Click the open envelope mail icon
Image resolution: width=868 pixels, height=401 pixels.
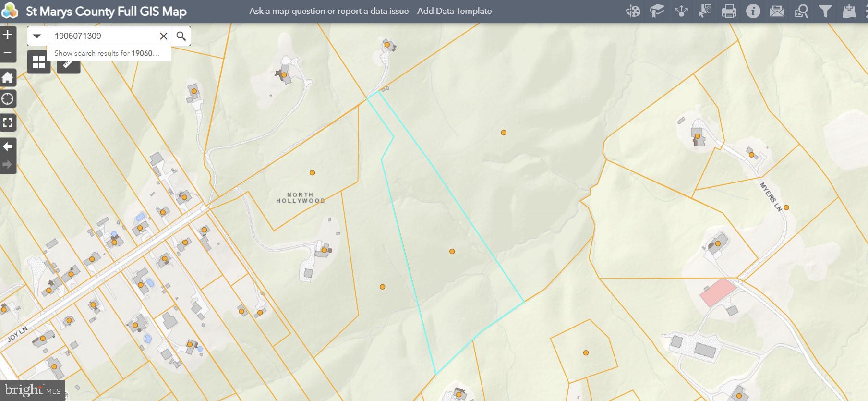[777, 11]
